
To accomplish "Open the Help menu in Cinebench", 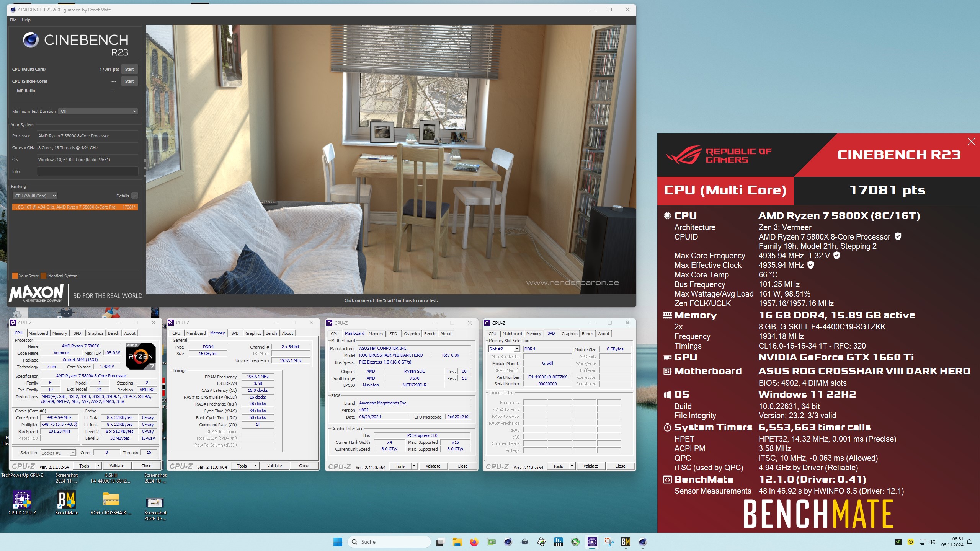I will 26,20.
